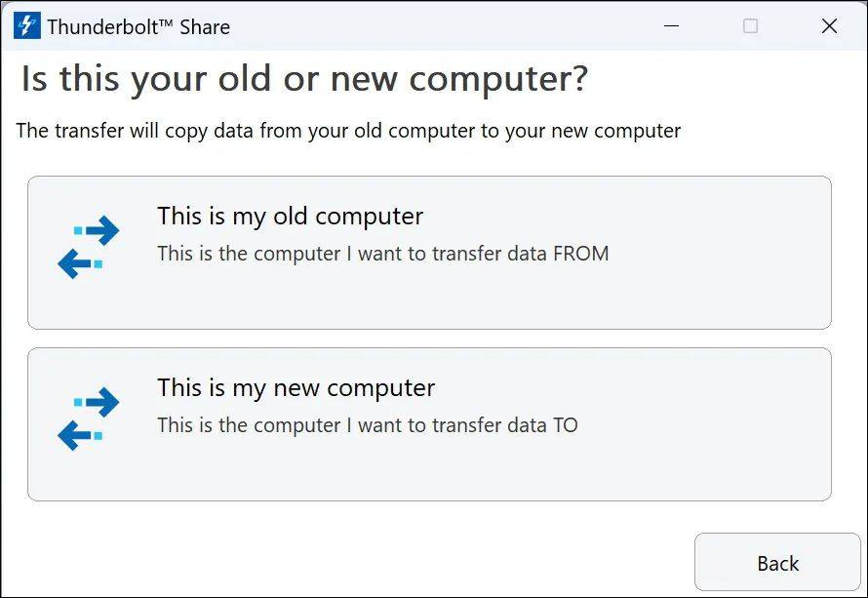Click the right-pointing arrow in old computer icon

point(100,231)
